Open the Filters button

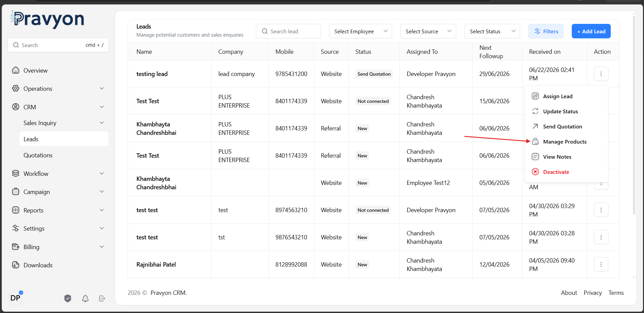pyautogui.click(x=546, y=31)
